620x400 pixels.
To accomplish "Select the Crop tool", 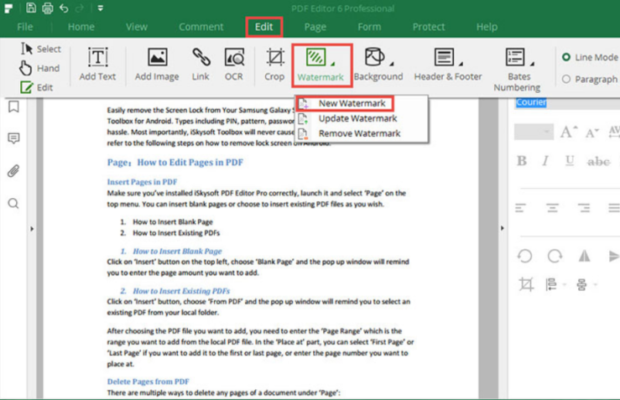I will 274,65.
